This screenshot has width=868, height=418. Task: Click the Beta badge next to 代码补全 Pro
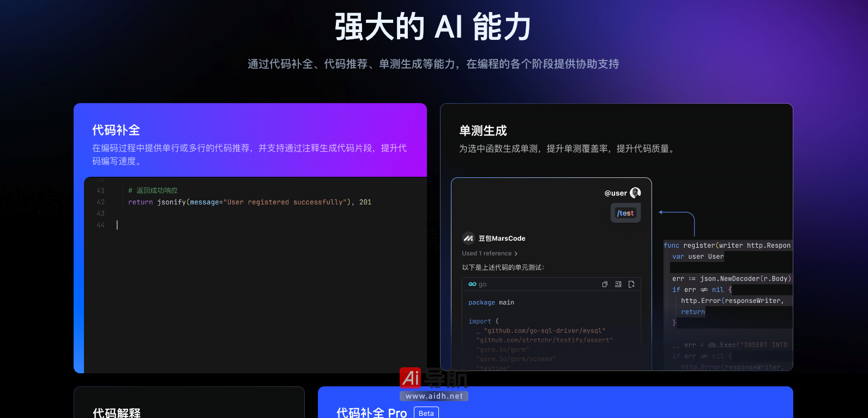[426, 413]
